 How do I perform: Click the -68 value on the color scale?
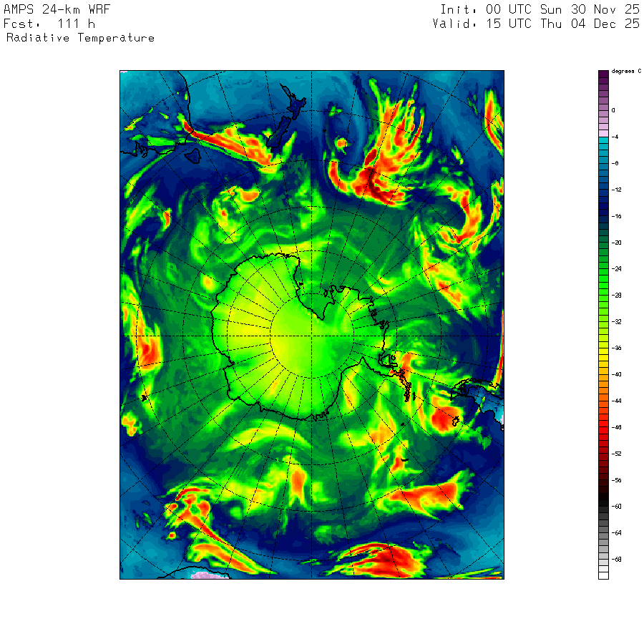(617, 560)
